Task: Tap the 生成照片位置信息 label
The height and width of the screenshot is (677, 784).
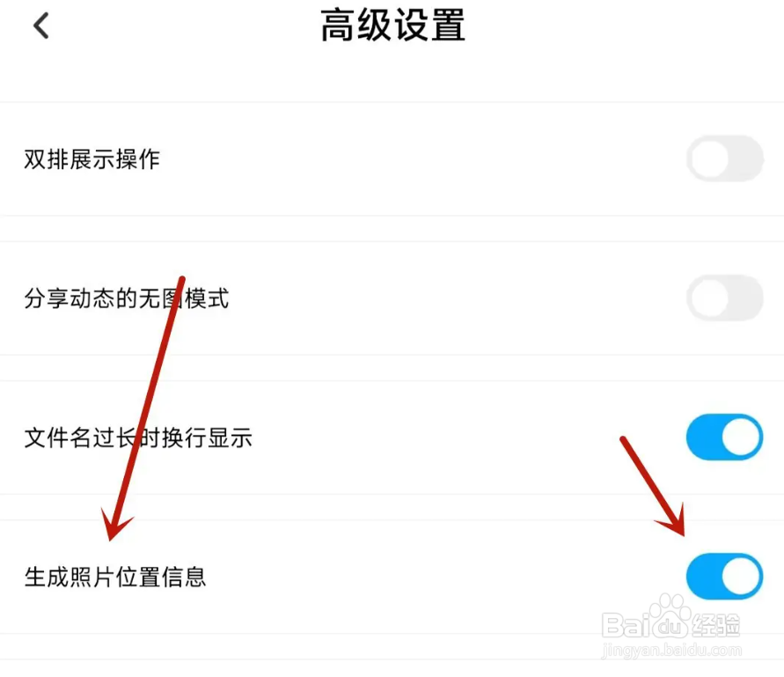Action: click(x=114, y=577)
